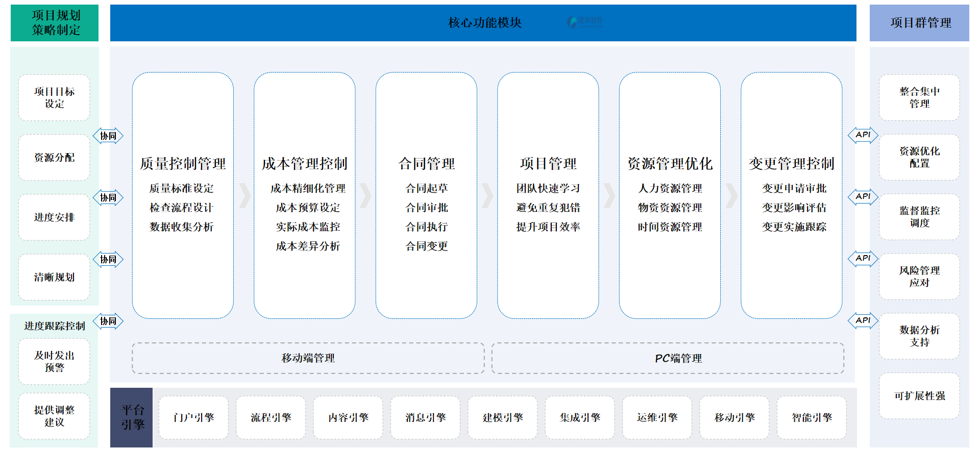This screenshot has width=980, height=449.
Task: Select the 移动端管理 box
Action: pyautogui.click(x=308, y=358)
